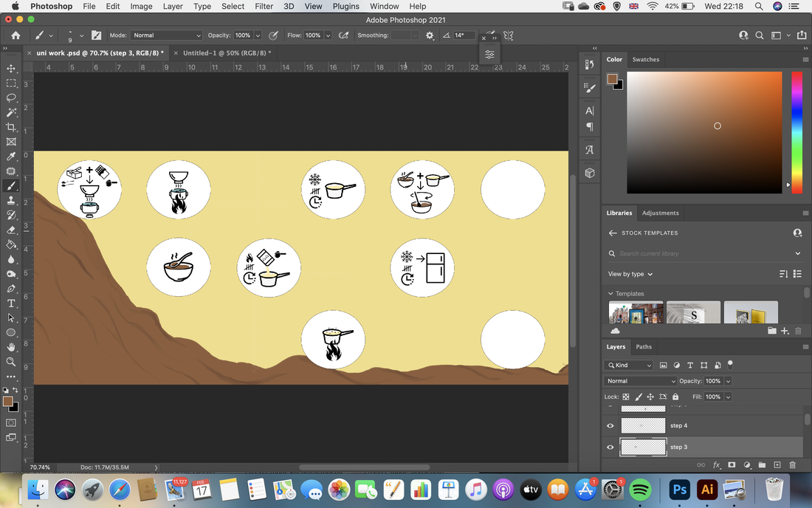Screen dimensions: 812x508
Task: Select the Eyedropper tool
Action: (x=11, y=157)
